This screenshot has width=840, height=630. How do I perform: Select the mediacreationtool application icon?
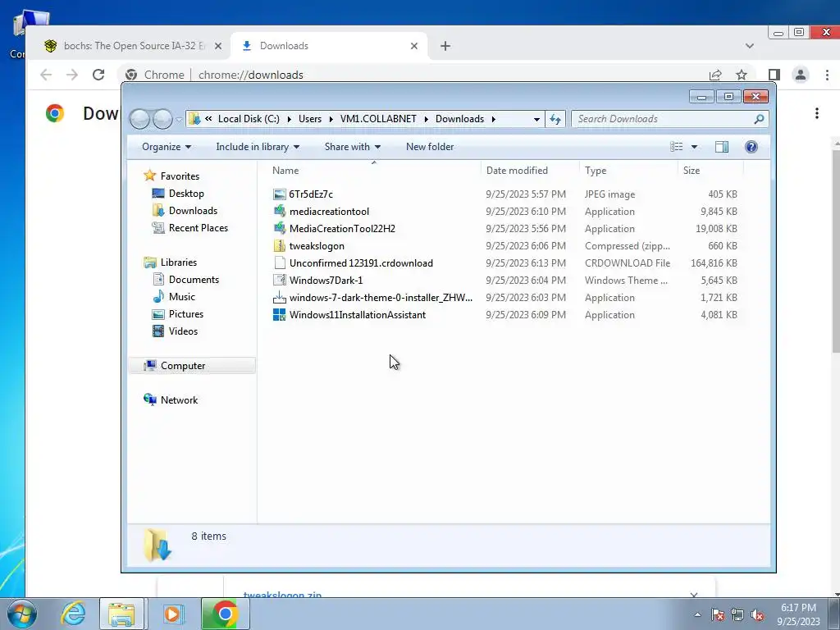[x=279, y=211]
